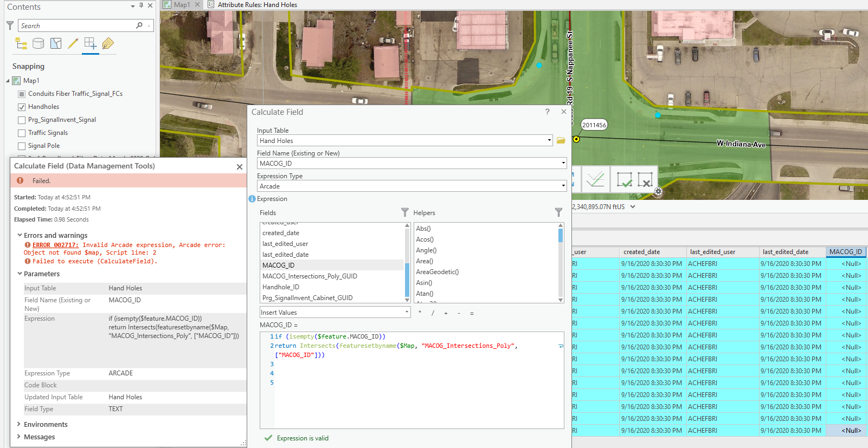Viewport: 868px width, 448px height.
Task: Click the Expression info icon
Action: pos(252,199)
